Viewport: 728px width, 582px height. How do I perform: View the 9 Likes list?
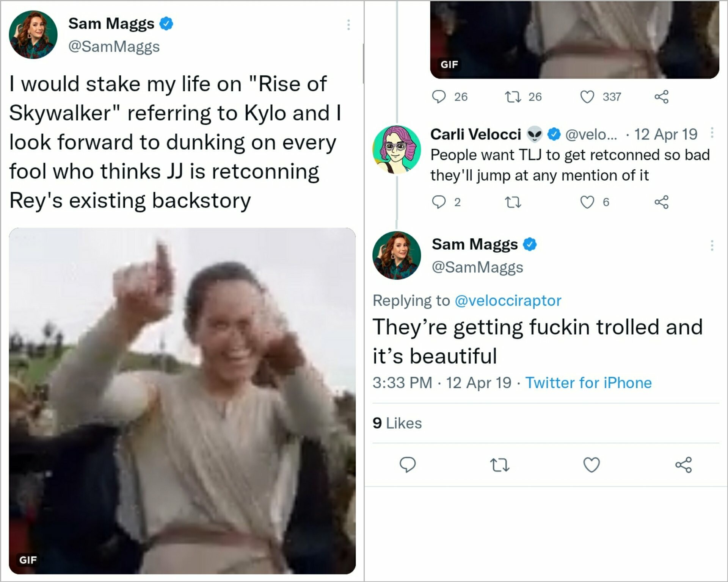(397, 423)
